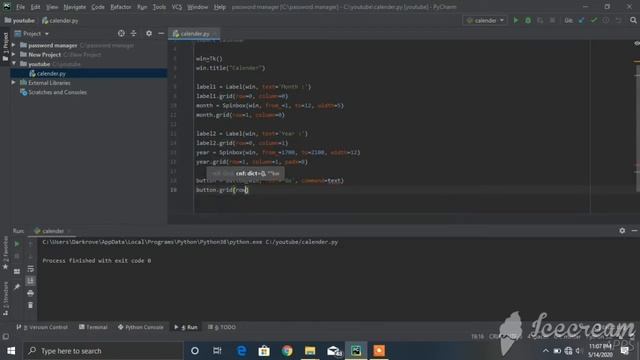Rerun calender from the Run panel
640x360 pixels.
(x=17, y=244)
